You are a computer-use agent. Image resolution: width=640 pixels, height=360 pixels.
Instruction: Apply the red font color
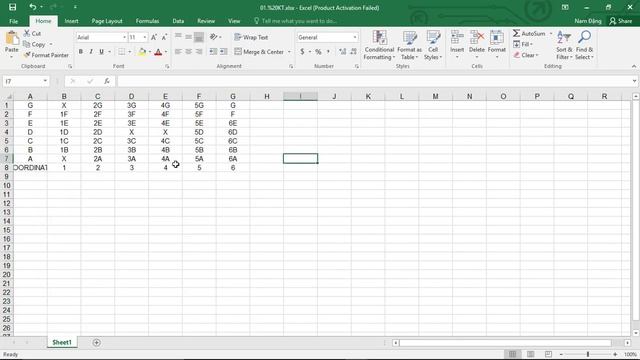(158, 52)
